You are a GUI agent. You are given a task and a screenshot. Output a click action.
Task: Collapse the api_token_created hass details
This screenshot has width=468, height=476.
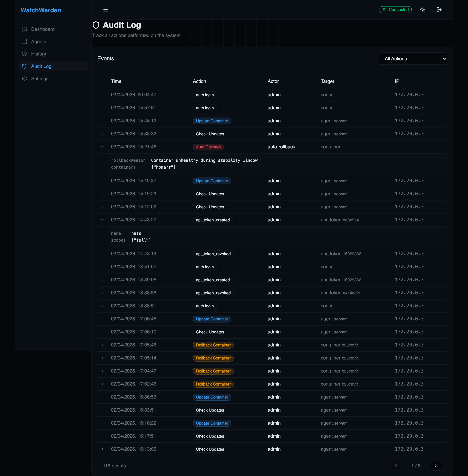102,219
